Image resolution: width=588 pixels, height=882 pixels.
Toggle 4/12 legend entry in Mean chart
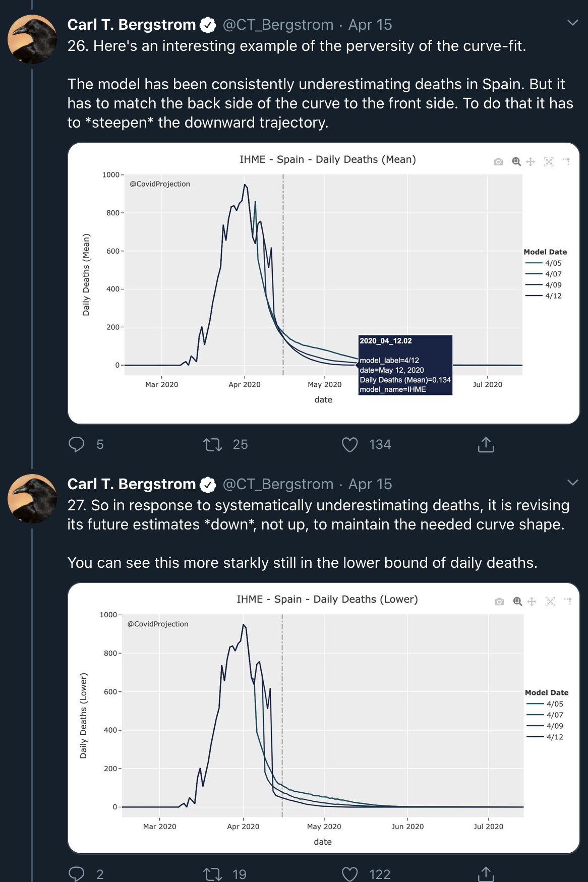(544, 296)
